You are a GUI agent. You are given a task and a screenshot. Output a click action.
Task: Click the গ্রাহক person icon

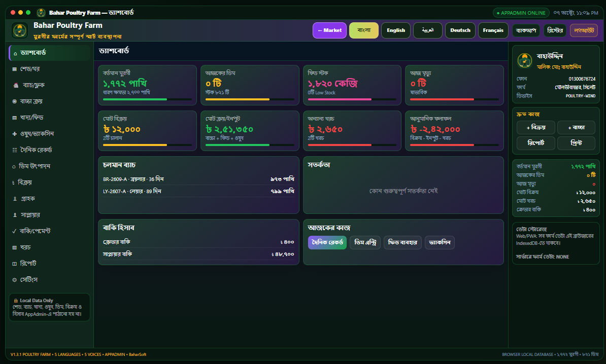[x=15, y=199]
